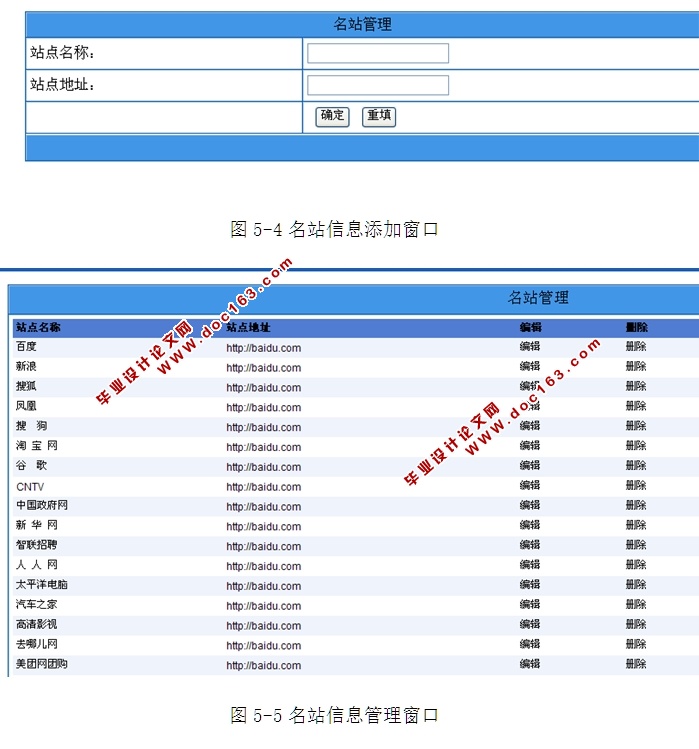Edit the 新华网 site entry
699x749 pixels.
tap(530, 525)
